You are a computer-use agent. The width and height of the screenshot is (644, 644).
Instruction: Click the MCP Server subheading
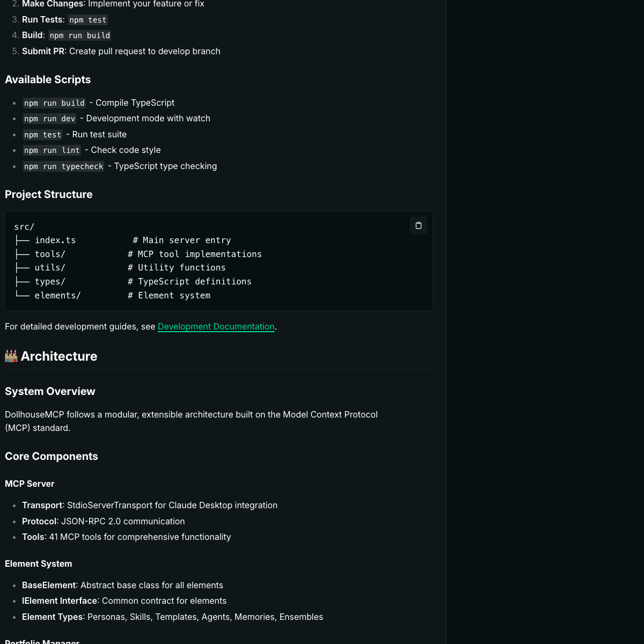30,484
